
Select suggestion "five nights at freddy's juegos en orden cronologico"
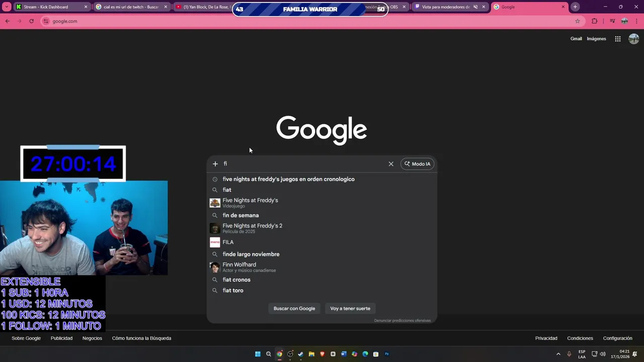[x=322, y=179]
